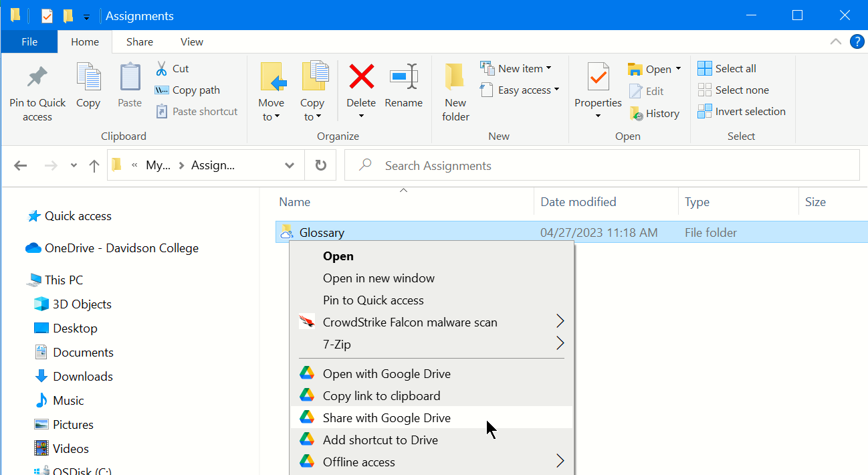
Task: Expand the address bar history dropdown
Action: coord(290,165)
